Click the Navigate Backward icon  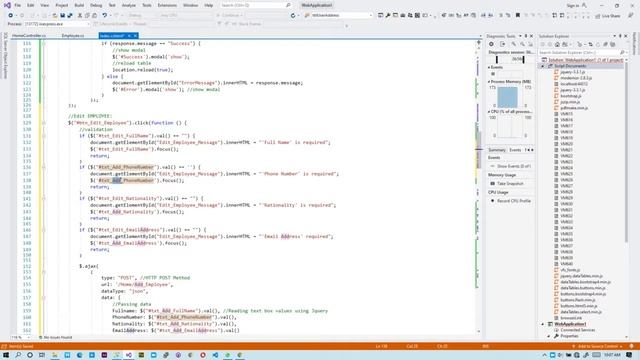pos(11,16)
